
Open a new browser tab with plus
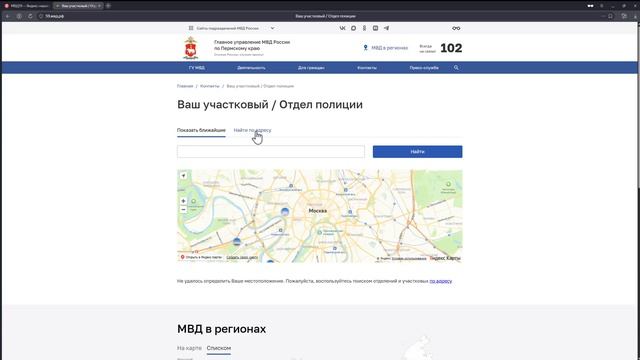tap(108, 6)
